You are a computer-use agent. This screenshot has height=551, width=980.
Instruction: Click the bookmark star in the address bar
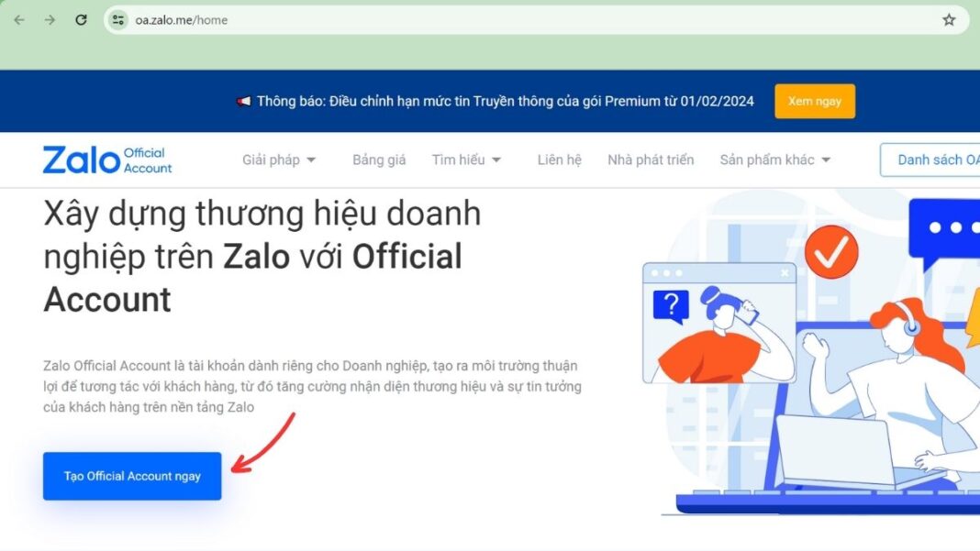coord(949,18)
